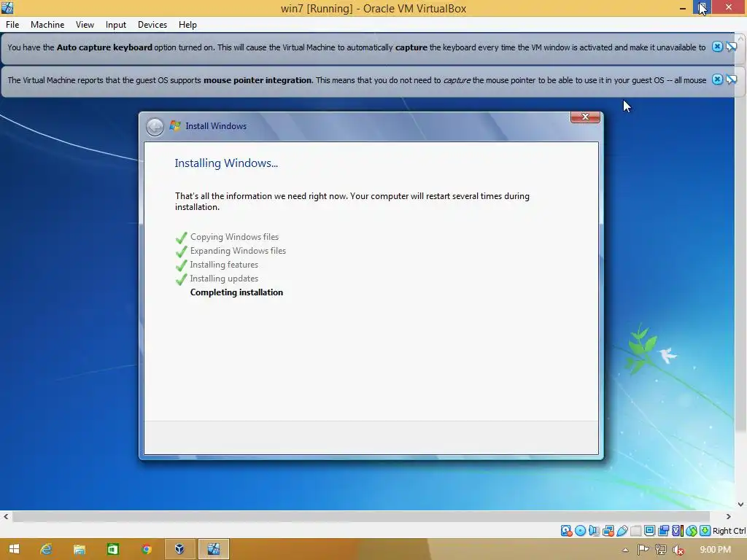Viewport: 747px width, 560px height.
Task: Click the hard disk activity status icon
Action: point(566,531)
